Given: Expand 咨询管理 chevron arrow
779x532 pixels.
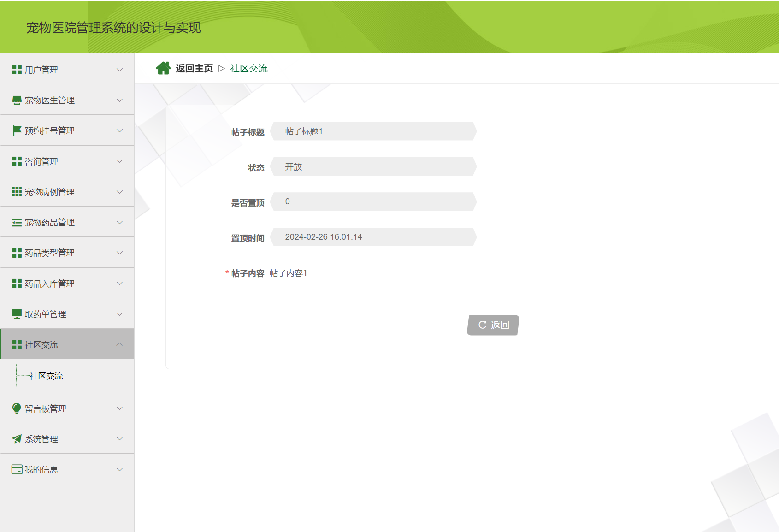Looking at the screenshot, I should [x=120, y=161].
